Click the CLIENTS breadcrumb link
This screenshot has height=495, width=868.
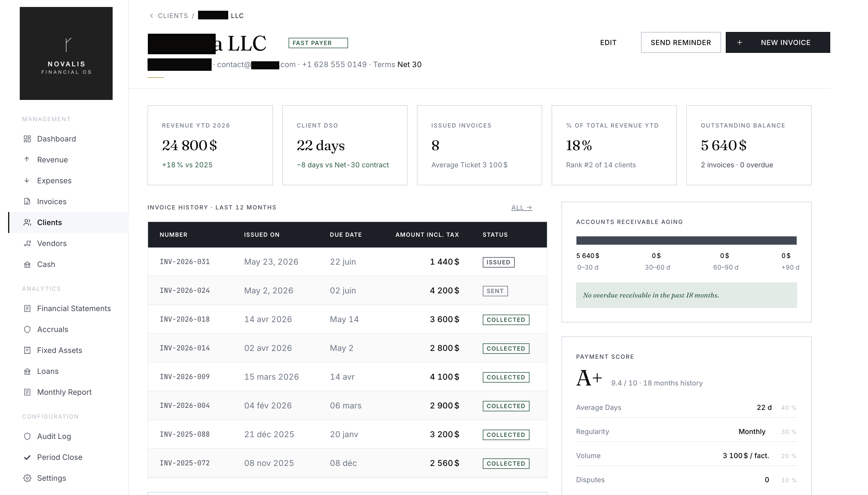tap(173, 16)
